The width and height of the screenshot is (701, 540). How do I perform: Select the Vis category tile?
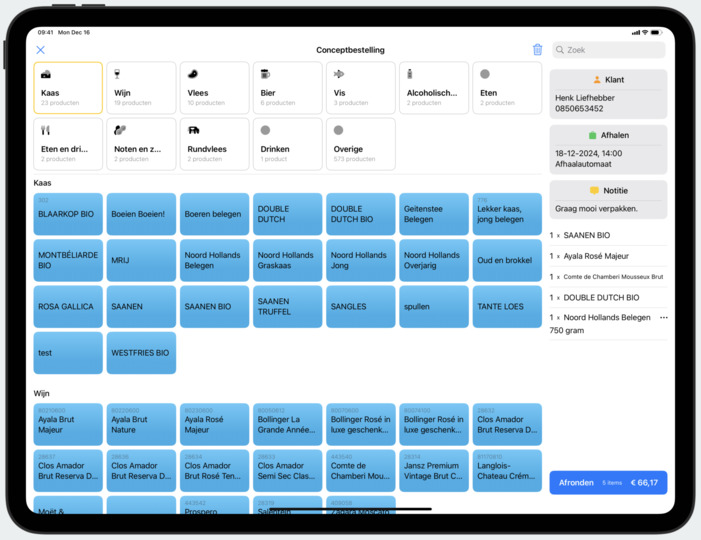[360, 88]
